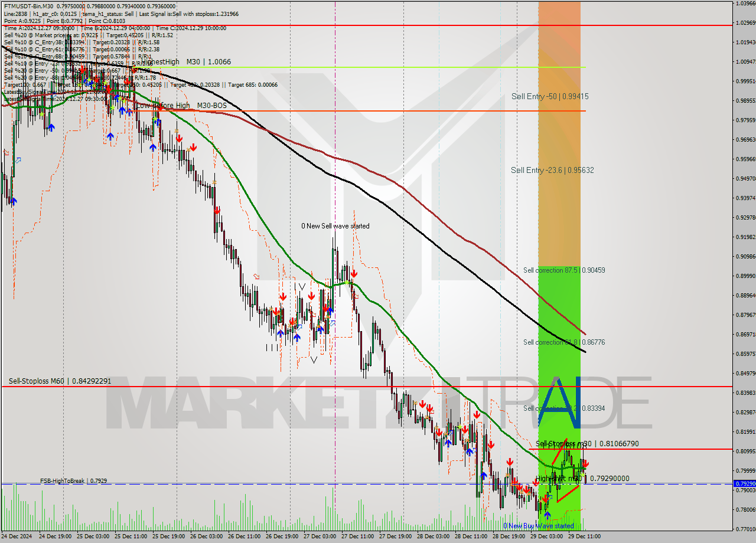Select the 'Sell %10 @ C_Entry88' line
756x543 pixels.
tap(77, 56)
